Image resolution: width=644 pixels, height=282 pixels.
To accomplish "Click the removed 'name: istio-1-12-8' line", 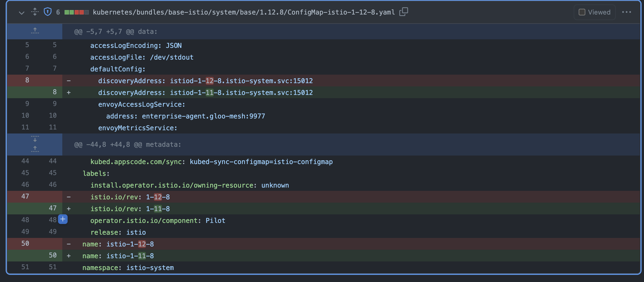I will click(x=118, y=244).
